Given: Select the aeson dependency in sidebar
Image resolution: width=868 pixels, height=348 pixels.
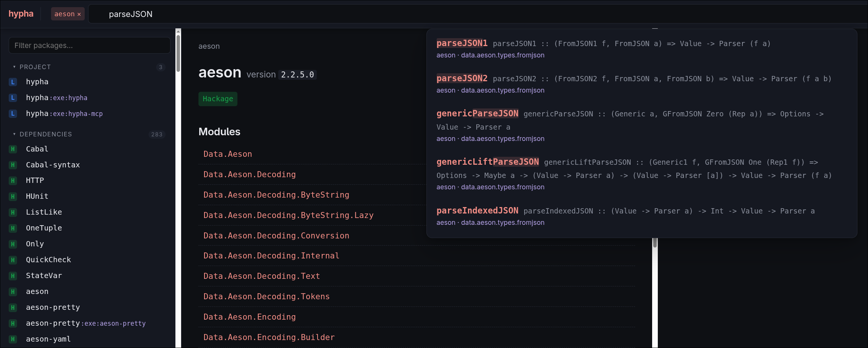Looking at the screenshot, I should pos(37,291).
